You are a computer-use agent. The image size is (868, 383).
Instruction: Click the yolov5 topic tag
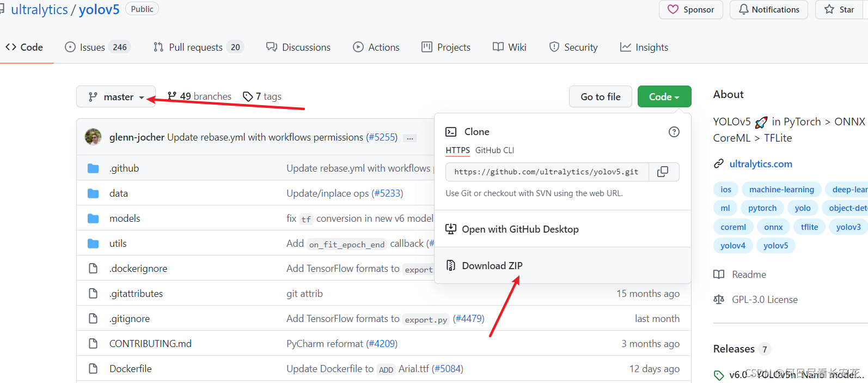[775, 246]
